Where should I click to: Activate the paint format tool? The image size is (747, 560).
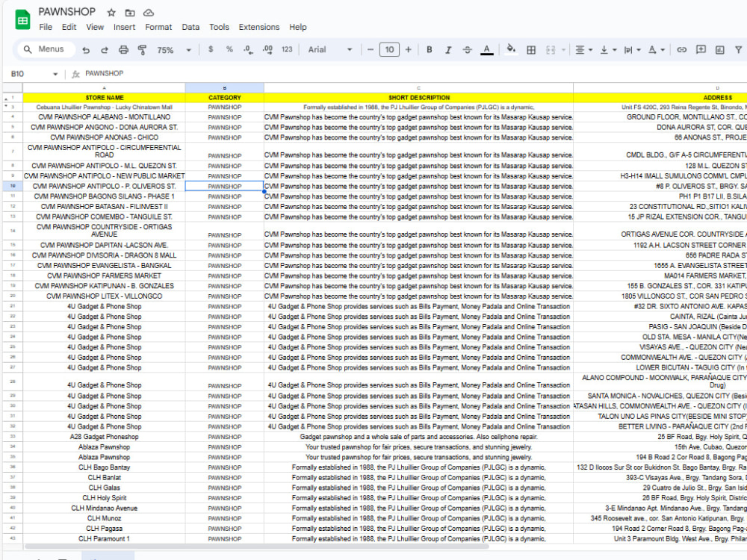(142, 49)
